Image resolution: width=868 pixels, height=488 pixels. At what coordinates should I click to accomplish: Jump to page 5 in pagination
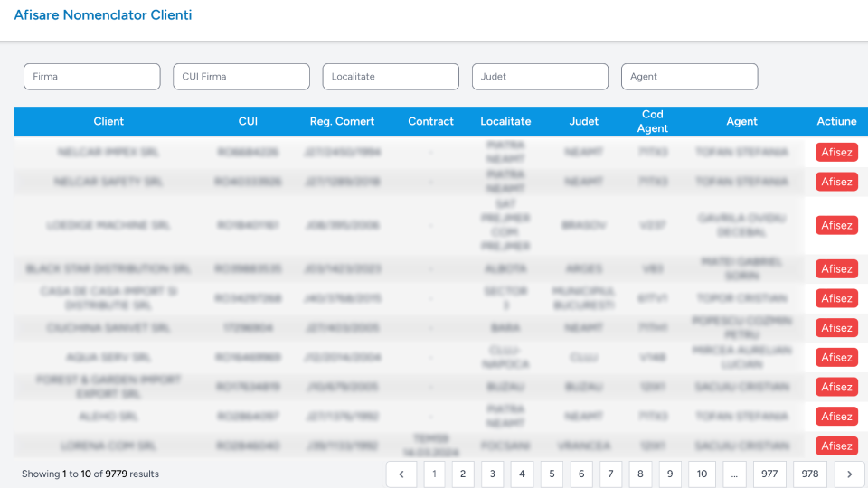click(x=552, y=474)
